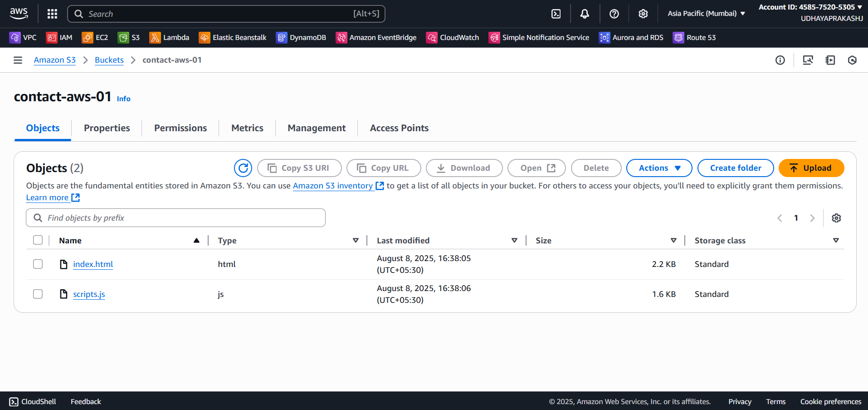Image resolution: width=868 pixels, height=410 pixels.
Task: Open the info panel circle icon
Action: (780, 60)
